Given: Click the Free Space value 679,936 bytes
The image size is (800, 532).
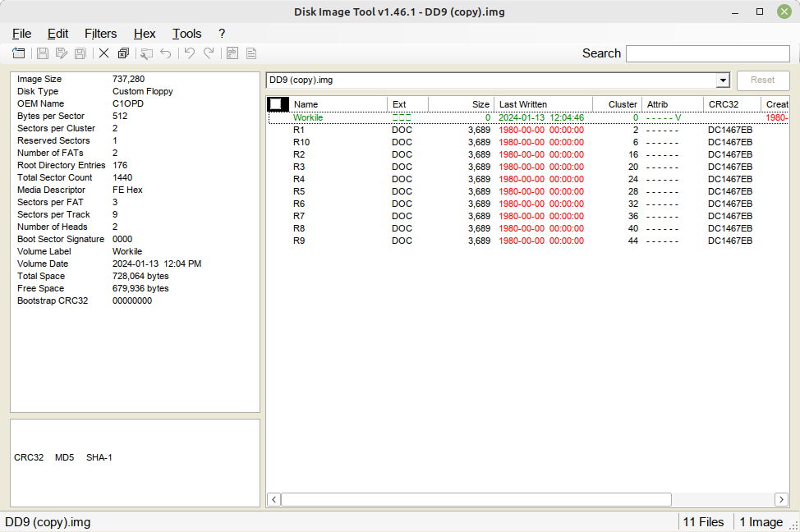Looking at the screenshot, I should coord(140,288).
